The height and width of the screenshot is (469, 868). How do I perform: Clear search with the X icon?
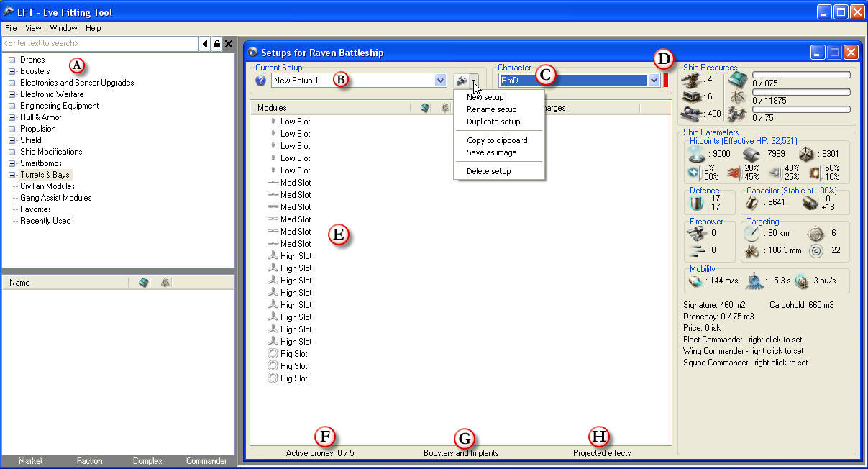(x=229, y=44)
